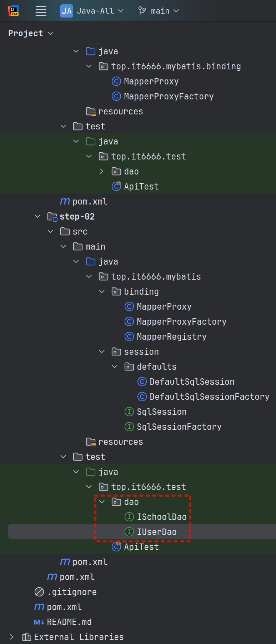Click the .gitignore file icon

coord(39,592)
